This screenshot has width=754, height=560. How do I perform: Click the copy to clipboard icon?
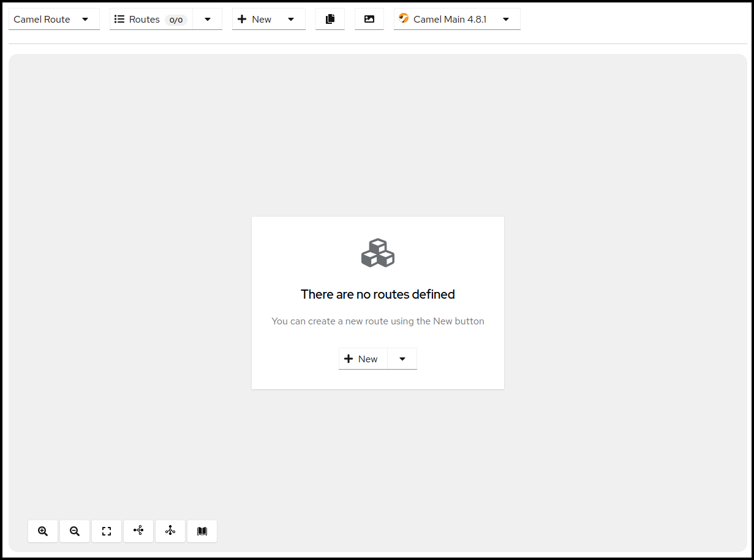[330, 19]
